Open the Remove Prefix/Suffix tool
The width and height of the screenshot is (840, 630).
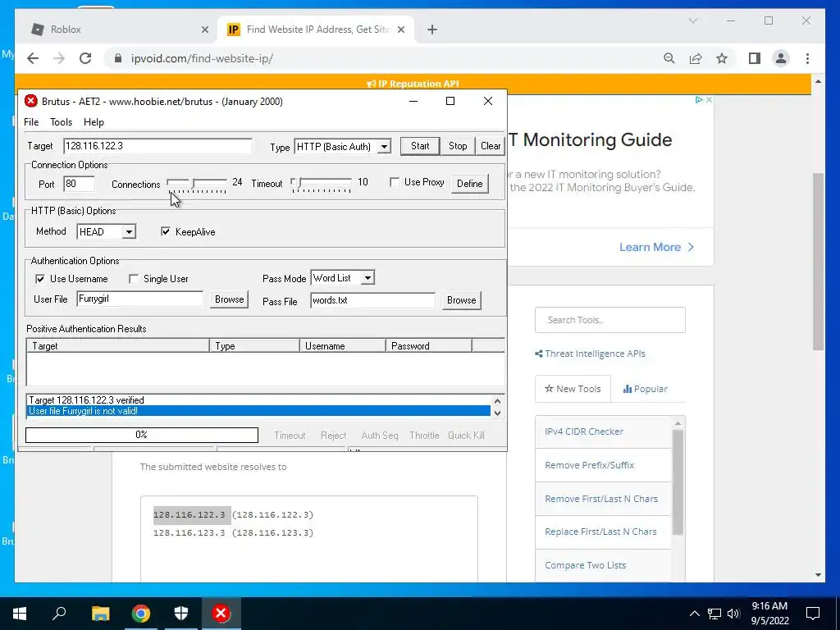pos(589,465)
